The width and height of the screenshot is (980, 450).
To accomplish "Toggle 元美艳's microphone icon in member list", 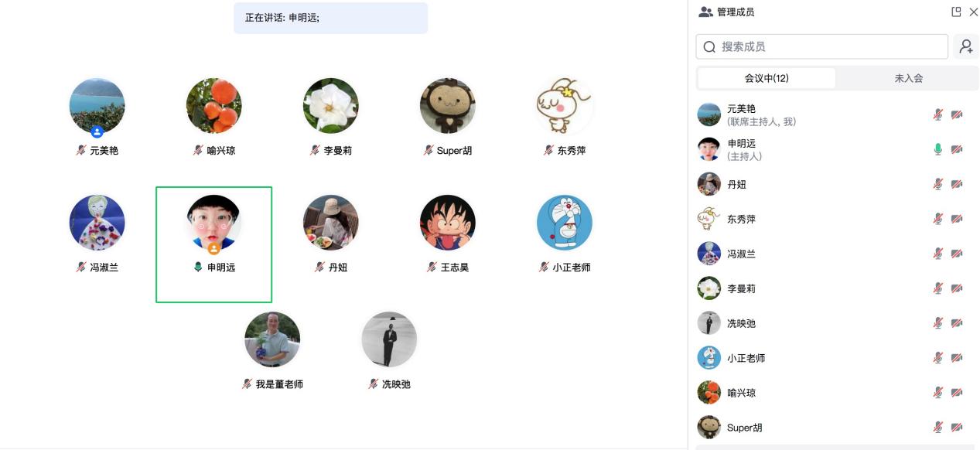I will coord(938,114).
